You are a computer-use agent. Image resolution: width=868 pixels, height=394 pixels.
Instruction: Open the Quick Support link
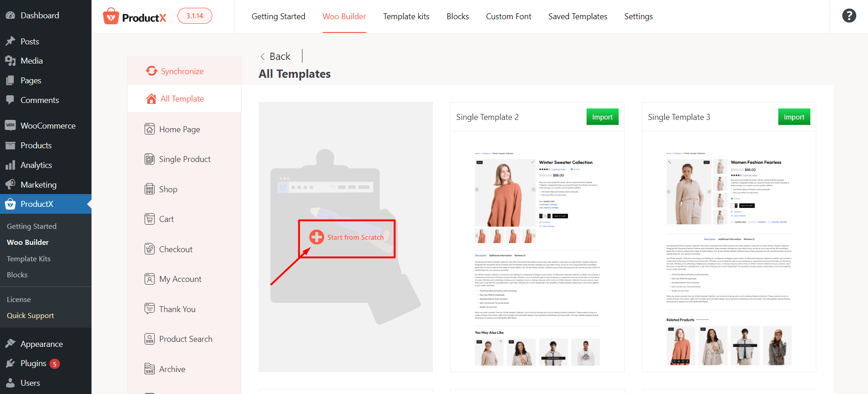[30, 316]
